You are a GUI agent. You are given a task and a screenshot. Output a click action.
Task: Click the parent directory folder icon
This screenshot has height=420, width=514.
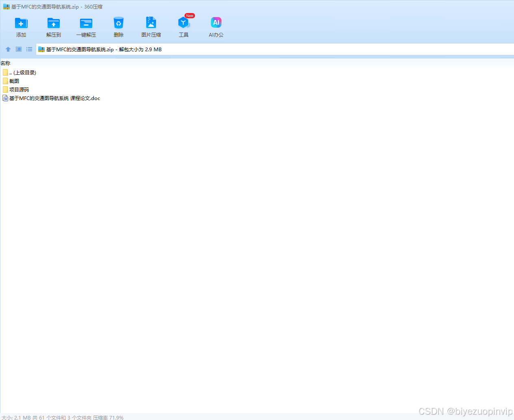[x=5, y=72]
